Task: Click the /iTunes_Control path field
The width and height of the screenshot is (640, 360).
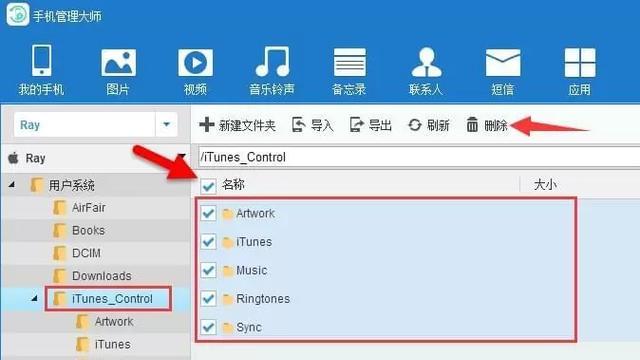Action: point(419,157)
